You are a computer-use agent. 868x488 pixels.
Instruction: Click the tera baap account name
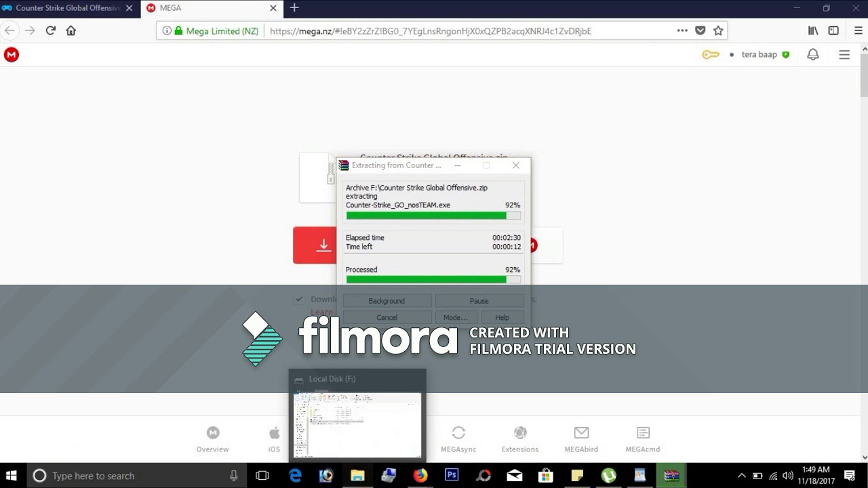point(759,55)
